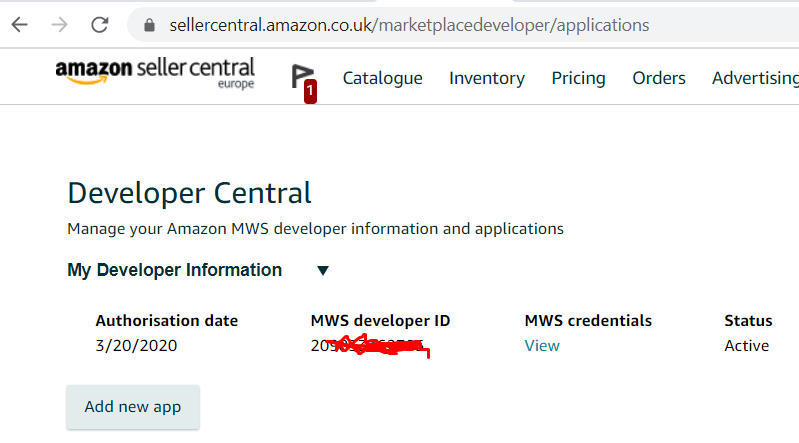799x443 pixels.
Task: Click the browser forward arrow
Action: coord(60,24)
